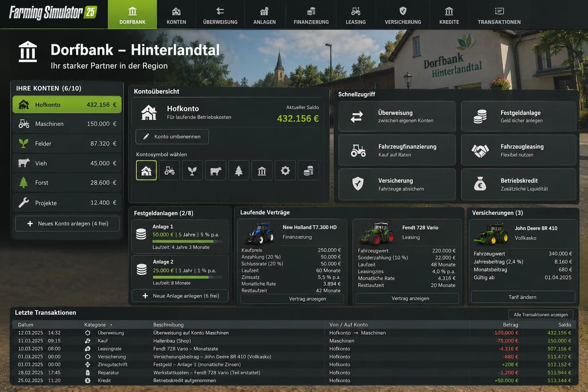The width and height of the screenshot is (588, 392).
Task: Choose the tractor account symbol
Action: (169, 170)
